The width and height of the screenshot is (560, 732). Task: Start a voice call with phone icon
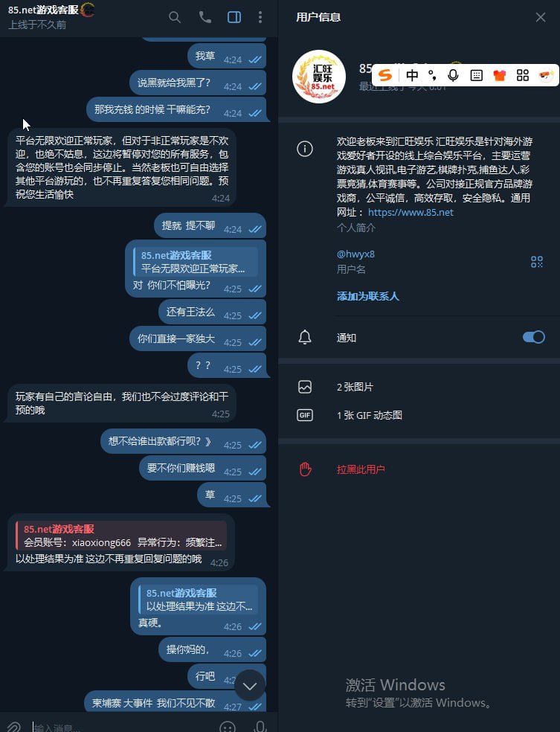(x=205, y=17)
